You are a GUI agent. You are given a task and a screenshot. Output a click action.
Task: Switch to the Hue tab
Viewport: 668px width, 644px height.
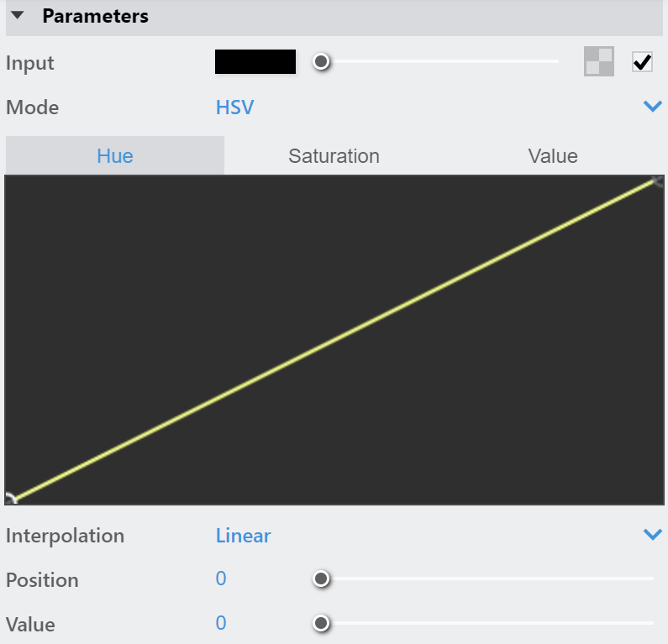click(x=115, y=155)
